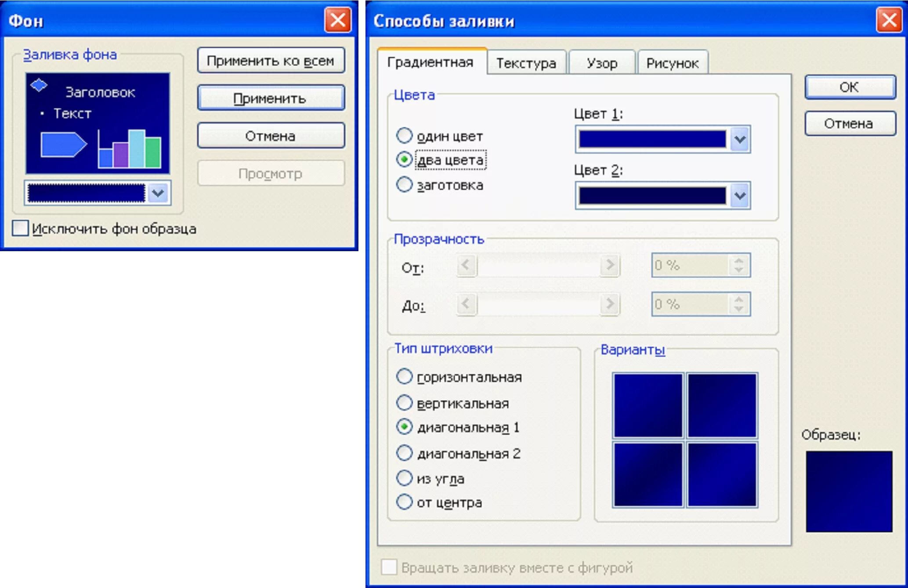The height and width of the screenshot is (588, 908).
Task: Click spinner arrows of 'До' percent field
Action: coord(739,304)
